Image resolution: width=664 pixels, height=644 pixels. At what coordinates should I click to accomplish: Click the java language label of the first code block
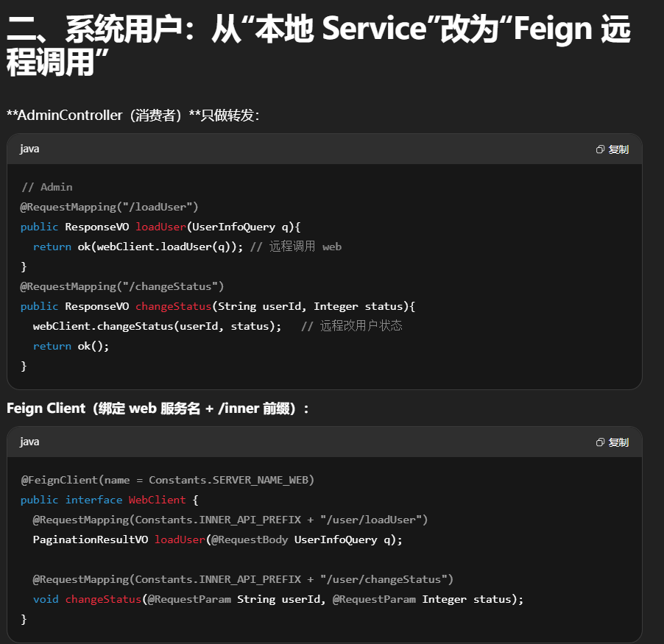coord(29,149)
